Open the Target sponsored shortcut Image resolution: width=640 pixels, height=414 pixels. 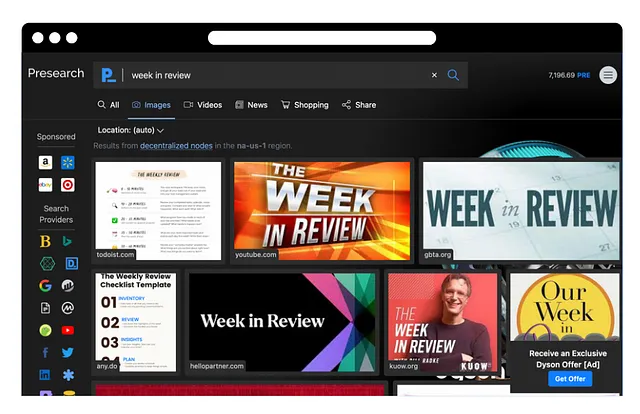coord(68,185)
